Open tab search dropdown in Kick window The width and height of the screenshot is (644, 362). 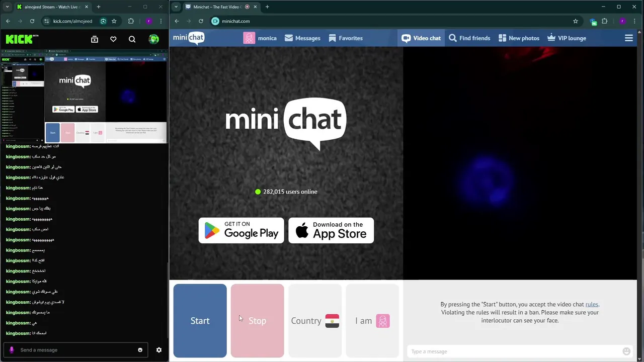[7, 7]
